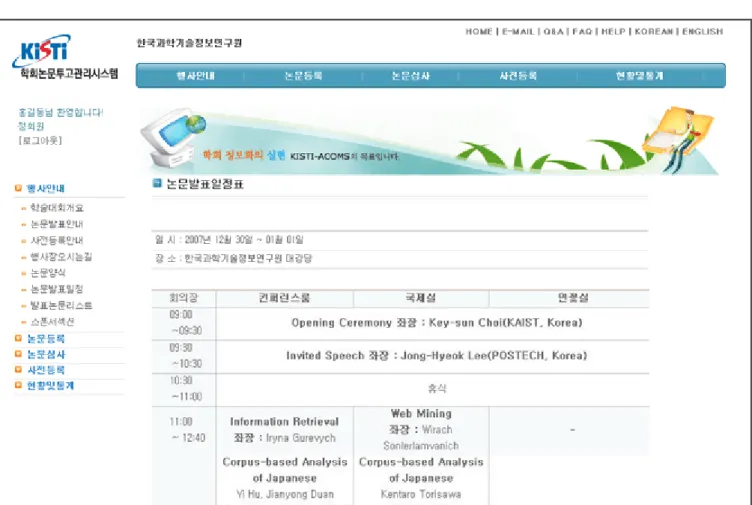
Task: Click author name Kentaro Torisawa
Action: click(421, 494)
